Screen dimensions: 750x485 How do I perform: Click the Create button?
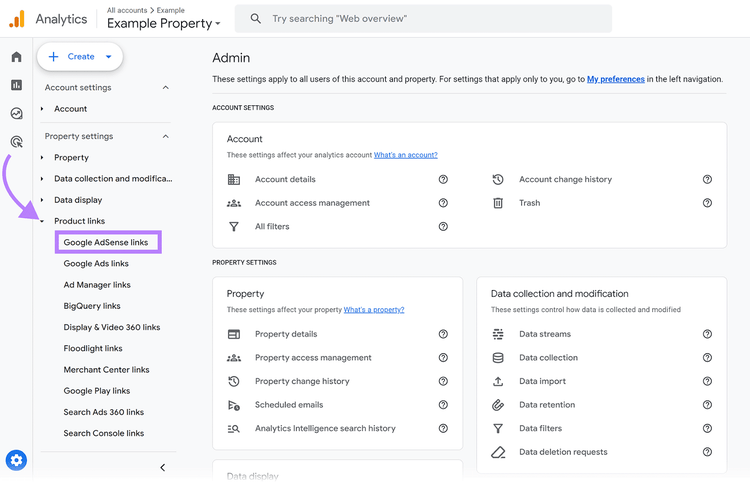pyautogui.click(x=80, y=56)
